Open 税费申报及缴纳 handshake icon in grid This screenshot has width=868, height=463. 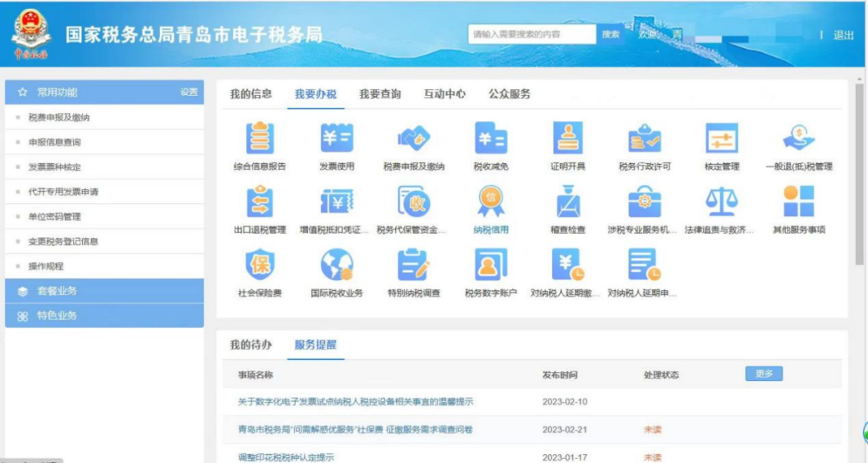click(414, 138)
